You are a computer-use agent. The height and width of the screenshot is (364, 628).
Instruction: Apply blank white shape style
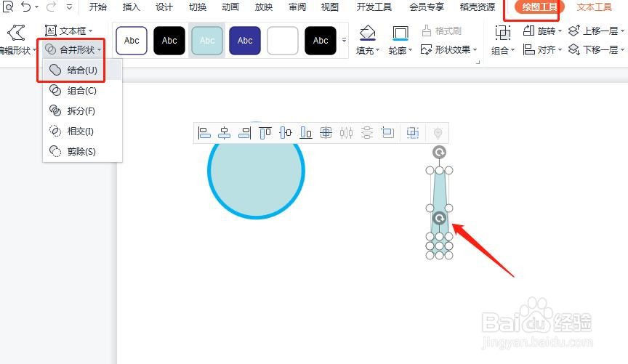(282, 41)
